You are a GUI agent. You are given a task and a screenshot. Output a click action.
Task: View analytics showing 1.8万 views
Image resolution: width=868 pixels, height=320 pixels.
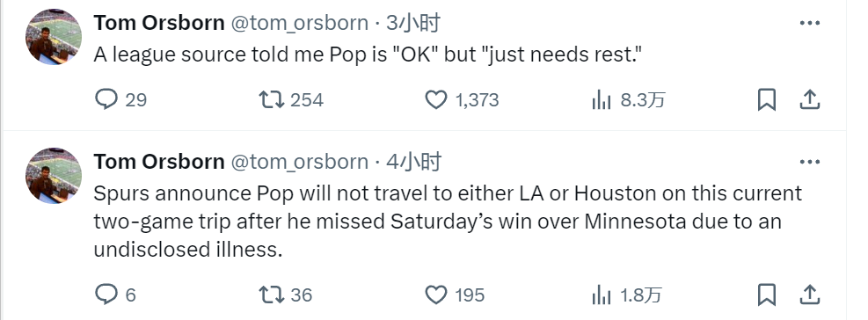[x=626, y=295]
